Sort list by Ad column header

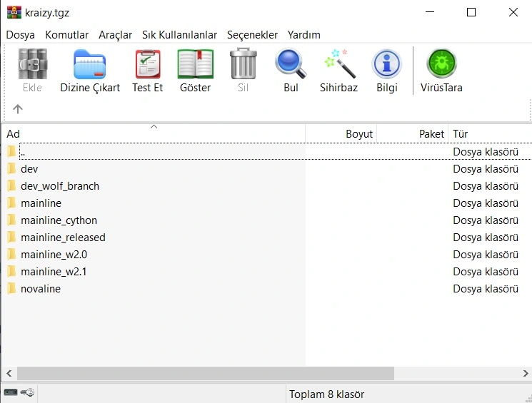[14, 134]
